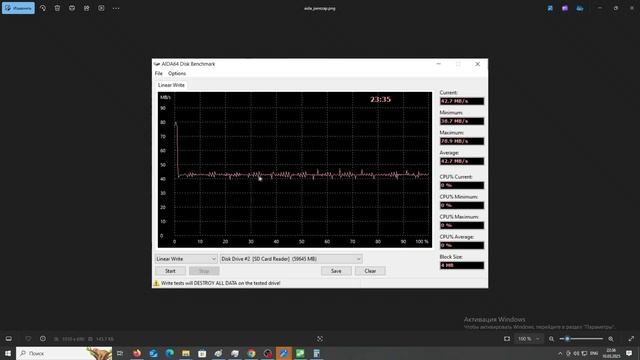
Task: Open the Windows Start menu
Action: 8,353
